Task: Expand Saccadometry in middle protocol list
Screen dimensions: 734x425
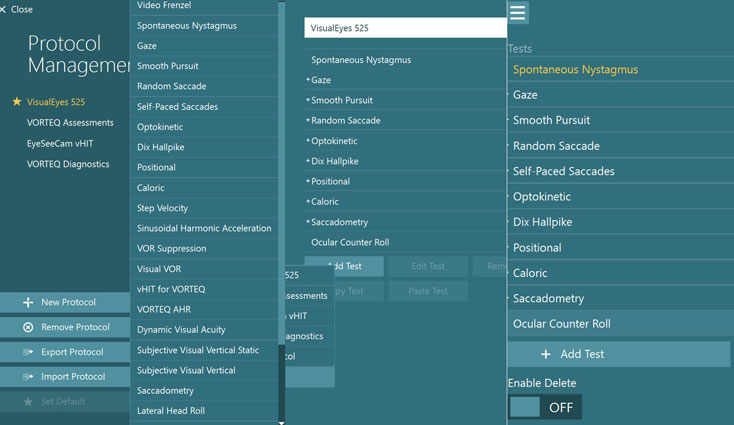Action: [x=308, y=221]
